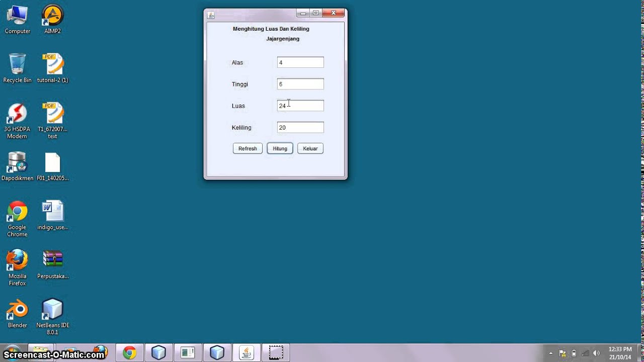Click the Luas result field

(x=300, y=106)
